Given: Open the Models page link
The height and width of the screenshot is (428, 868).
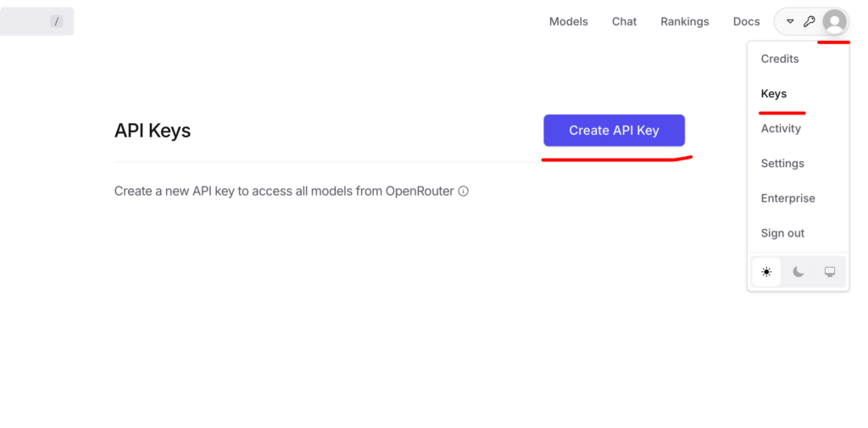Looking at the screenshot, I should point(568,21).
